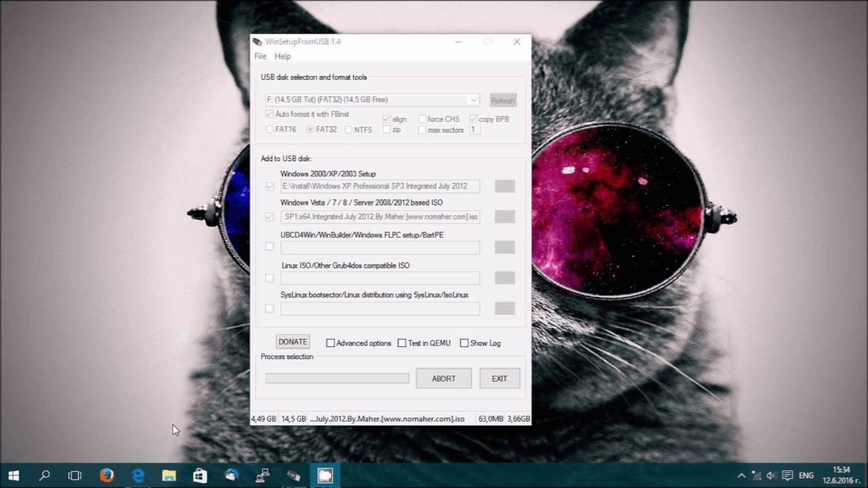The width and height of the screenshot is (868, 488).
Task: Open the Thunderbird mail taskbar icon
Action: point(231,476)
